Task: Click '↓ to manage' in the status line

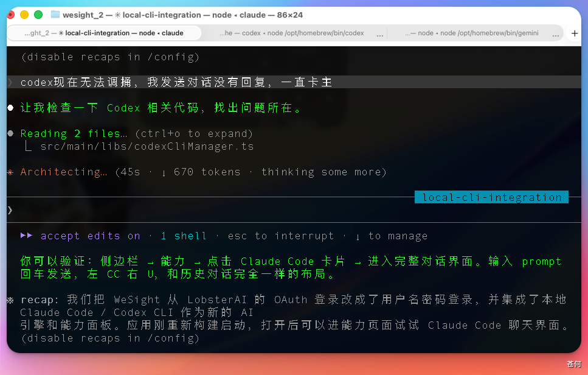Action: tap(392, 236)
